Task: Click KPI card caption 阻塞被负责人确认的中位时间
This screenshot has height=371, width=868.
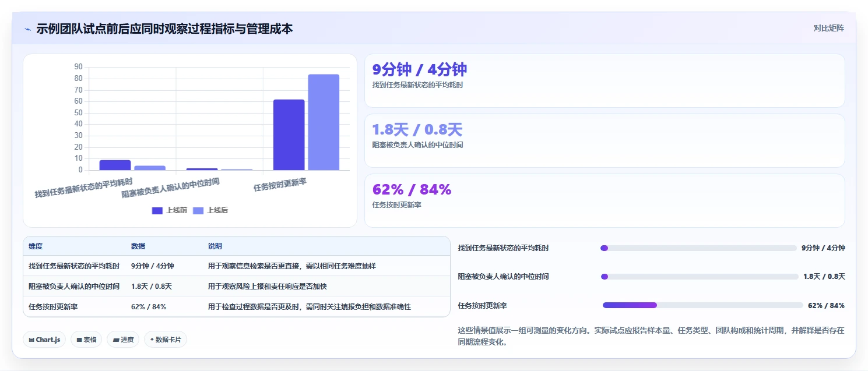Action: [x=417, y=145]
